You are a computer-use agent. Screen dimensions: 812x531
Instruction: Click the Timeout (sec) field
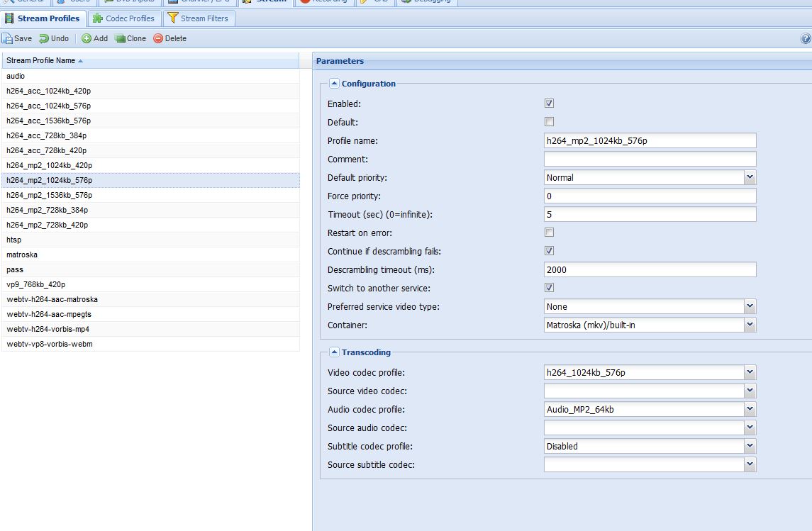point(650,214)
